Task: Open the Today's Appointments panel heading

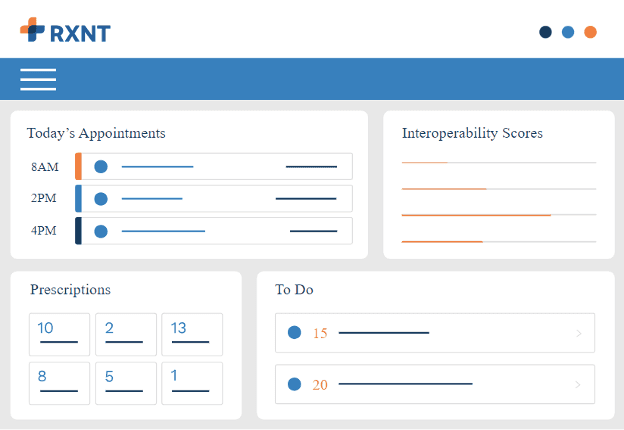Action: 96,133
